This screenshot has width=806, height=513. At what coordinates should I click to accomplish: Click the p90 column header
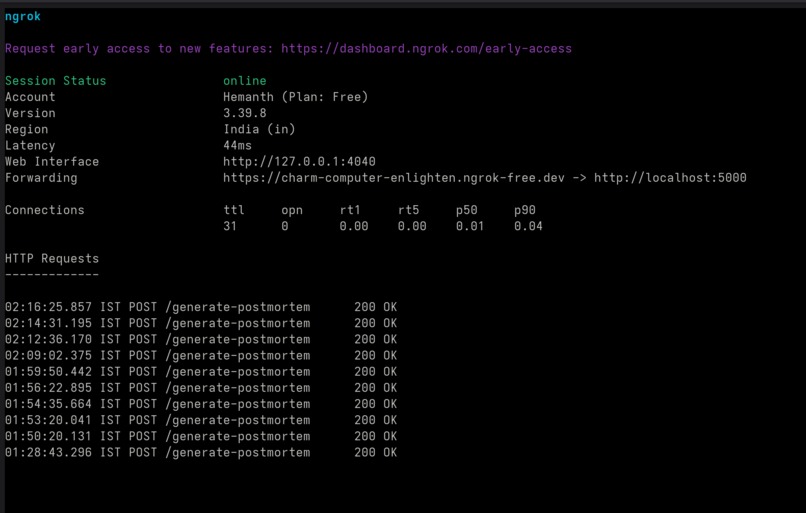tap(525, 210)
